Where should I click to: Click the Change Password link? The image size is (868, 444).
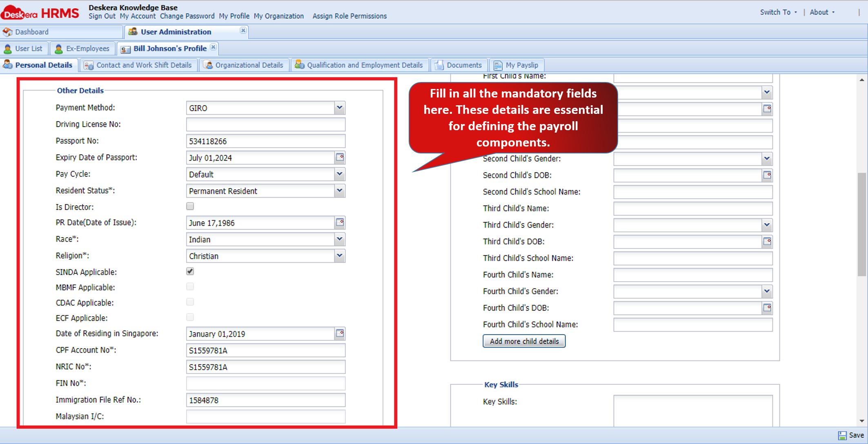[x=187, y=16]
